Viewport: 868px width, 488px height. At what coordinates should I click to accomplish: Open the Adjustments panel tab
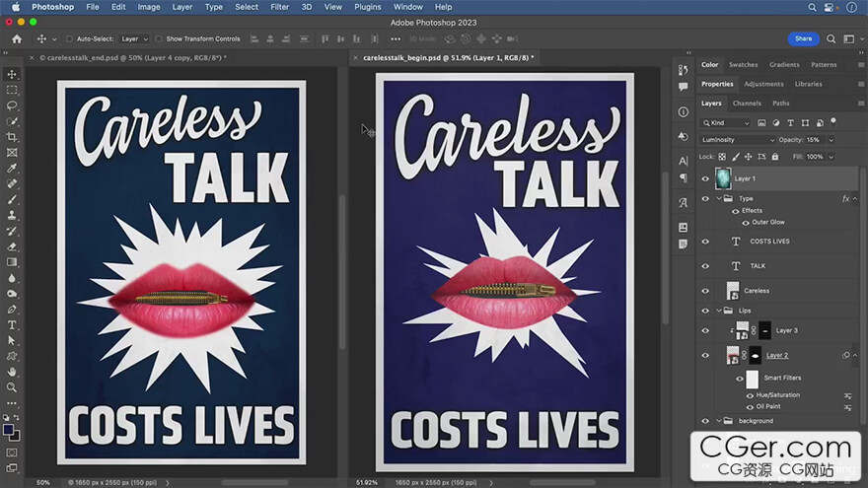coord(763,84)
